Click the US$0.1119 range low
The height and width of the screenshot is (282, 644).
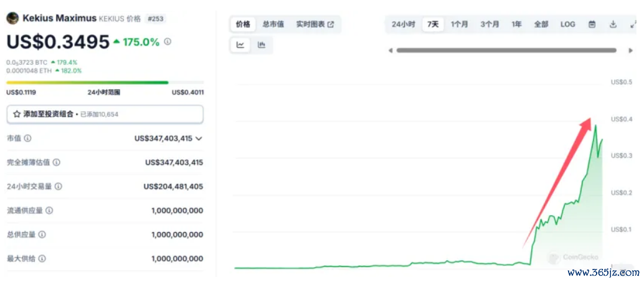[21, 92]
